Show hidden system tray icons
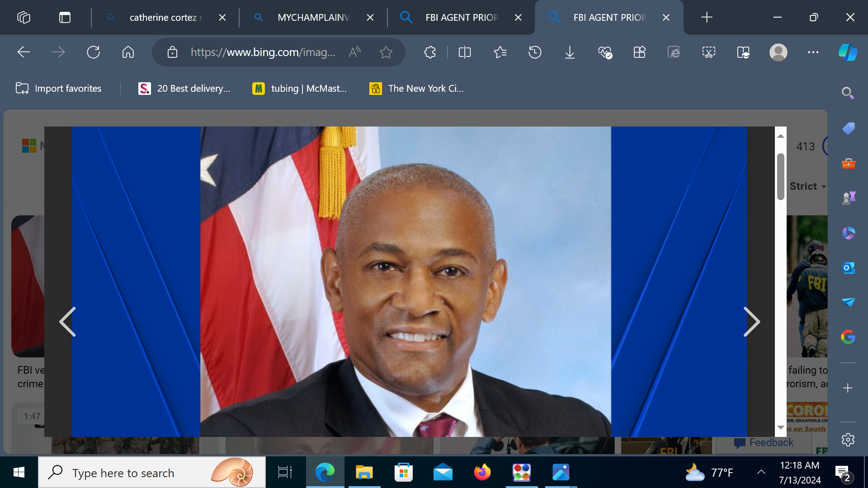The width and height of the screenshot is (868, 488). (761, 473)
